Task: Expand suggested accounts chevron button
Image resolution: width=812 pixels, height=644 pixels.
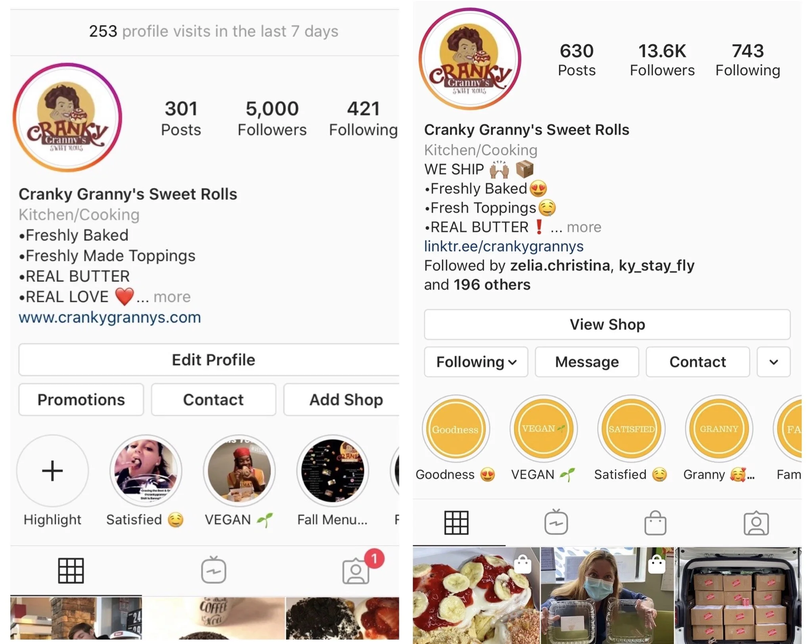Action: click(x=774, y=362)
